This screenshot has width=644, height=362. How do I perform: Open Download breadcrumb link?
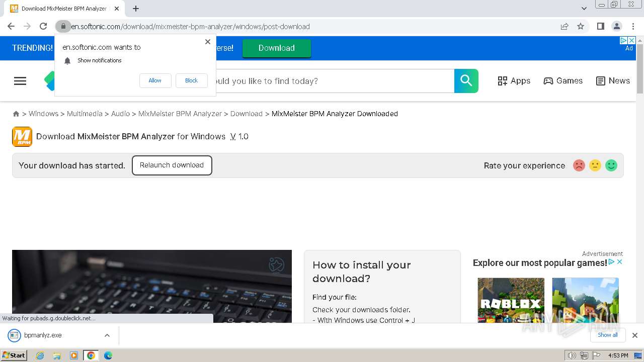click(247, 114)
